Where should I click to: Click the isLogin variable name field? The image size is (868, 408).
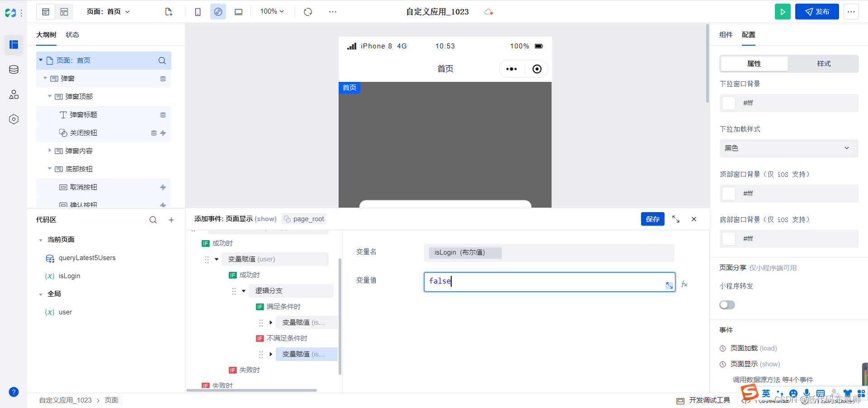click(549, 253)
